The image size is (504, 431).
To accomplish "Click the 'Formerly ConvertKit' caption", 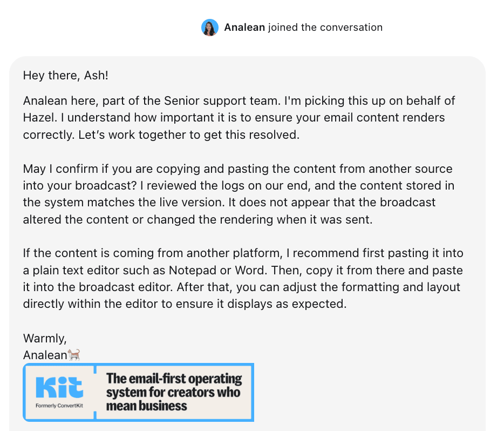I will point(59,406).
